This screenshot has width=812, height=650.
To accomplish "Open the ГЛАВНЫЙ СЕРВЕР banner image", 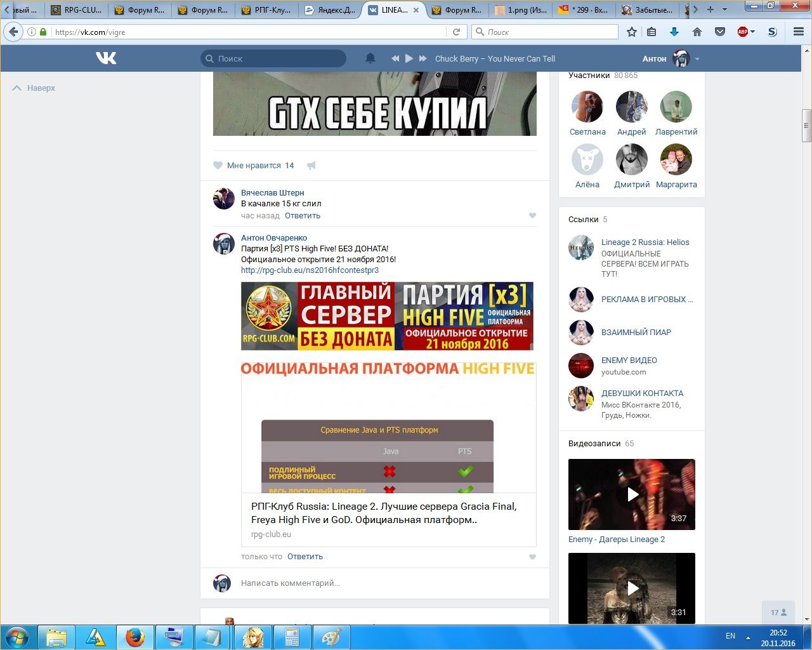I will pos(387,316).
